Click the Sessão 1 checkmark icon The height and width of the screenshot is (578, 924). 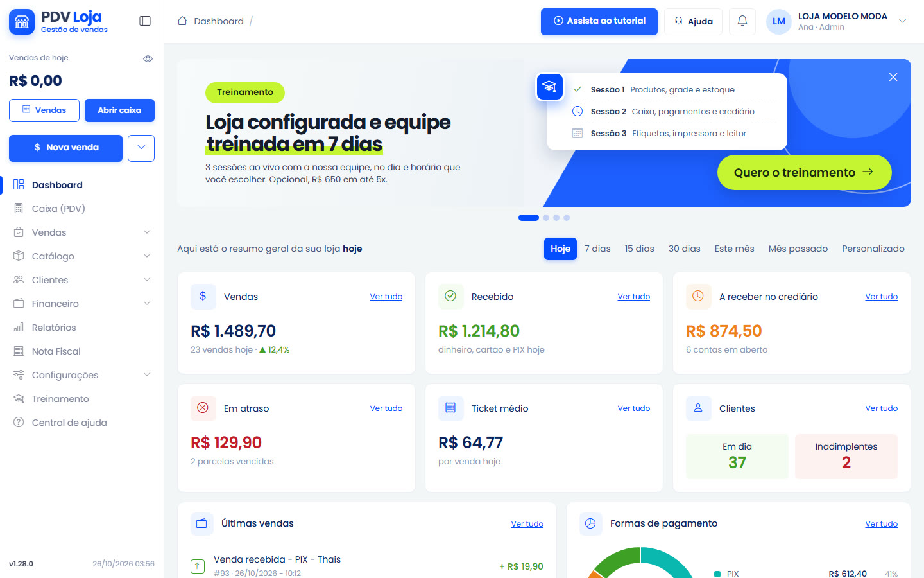pyautogui.click(x=577, y=89)
